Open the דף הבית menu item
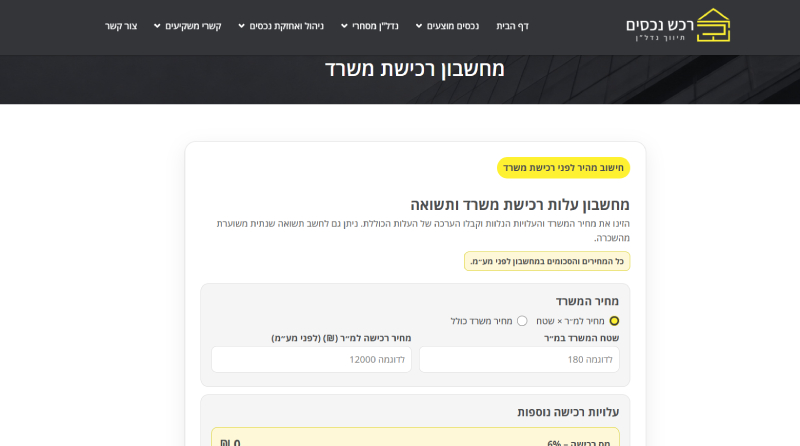This screenshot has height=446, width=800. point(512,26)
